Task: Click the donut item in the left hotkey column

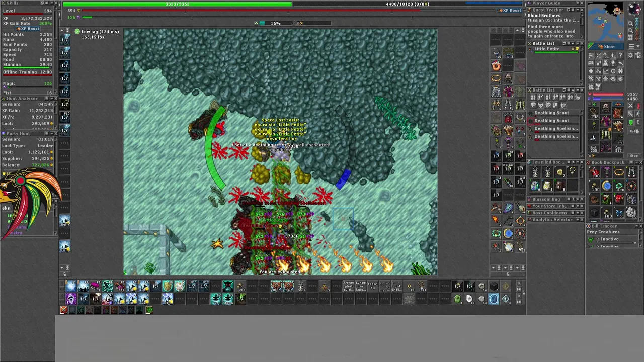Action: (x=496, y=66)
